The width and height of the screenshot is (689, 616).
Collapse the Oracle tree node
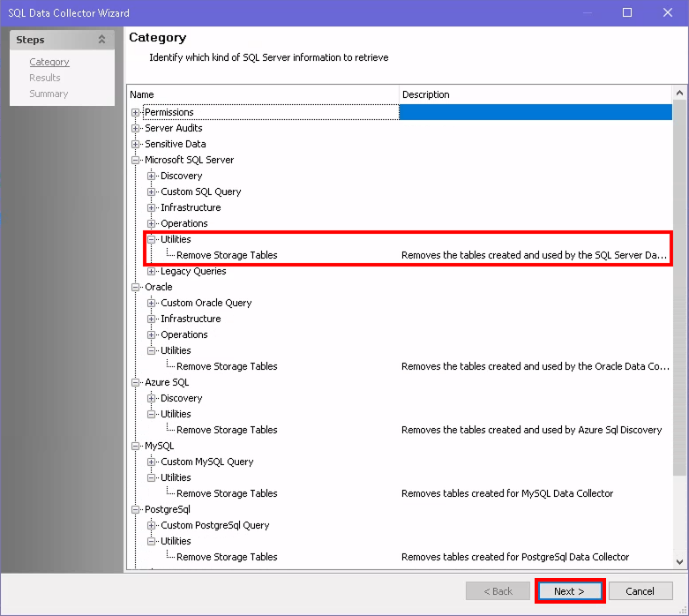[x=135, y=287]
